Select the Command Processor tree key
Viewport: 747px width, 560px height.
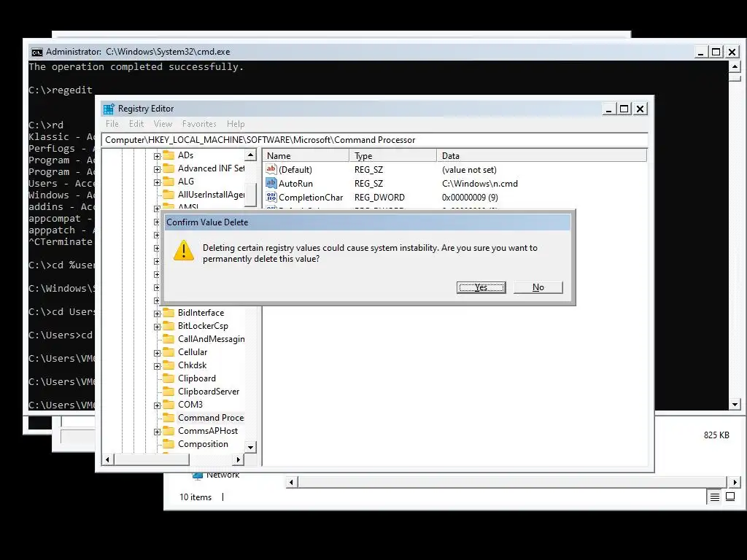pyautogui.click(x=211, y=418)
